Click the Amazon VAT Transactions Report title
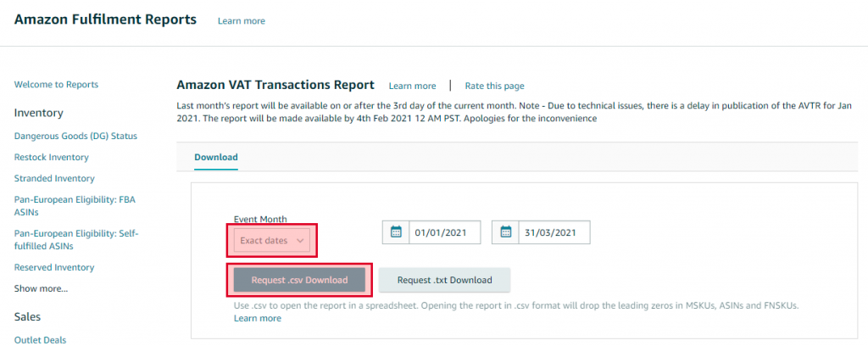This screenshot has height=346, width=868. tap(275, 86)
